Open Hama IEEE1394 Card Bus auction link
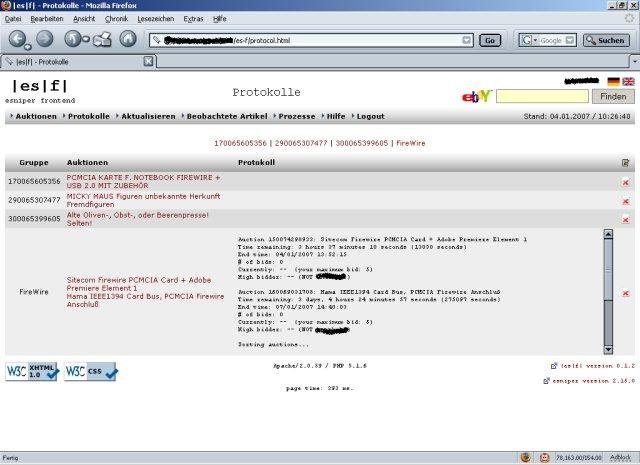Image resolution: width=640 pixels, height=465 pixels. 145,300
